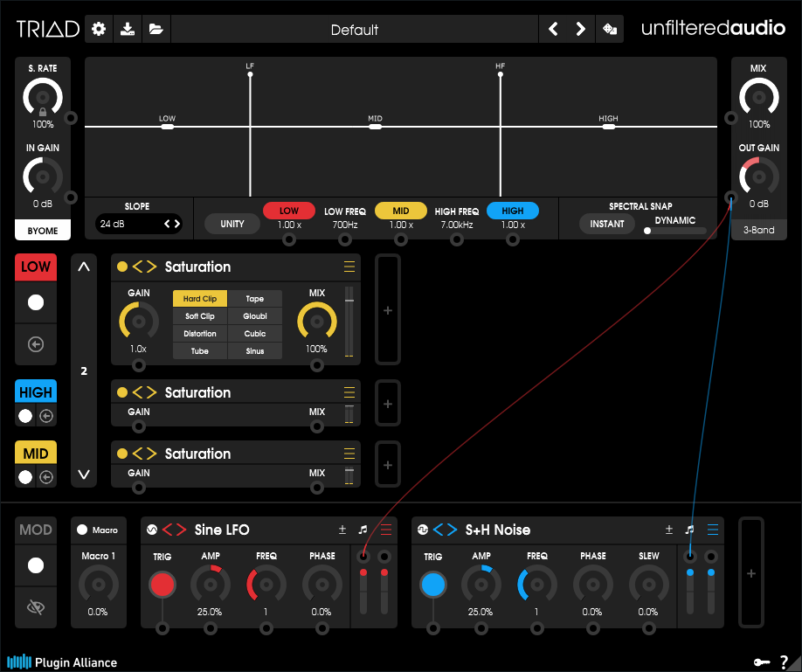Enable the Macro power toggle
This screenshot has height=672, width=802.
click(x=82, y=530)
